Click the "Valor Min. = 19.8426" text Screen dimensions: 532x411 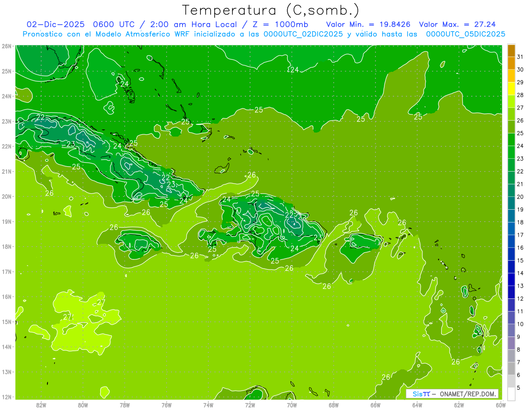click(x=369, y=24)
